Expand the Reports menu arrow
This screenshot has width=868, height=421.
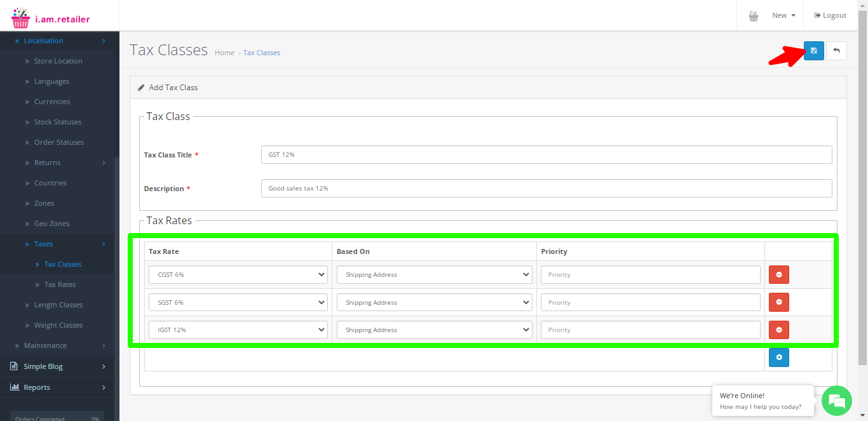[104, 387]
